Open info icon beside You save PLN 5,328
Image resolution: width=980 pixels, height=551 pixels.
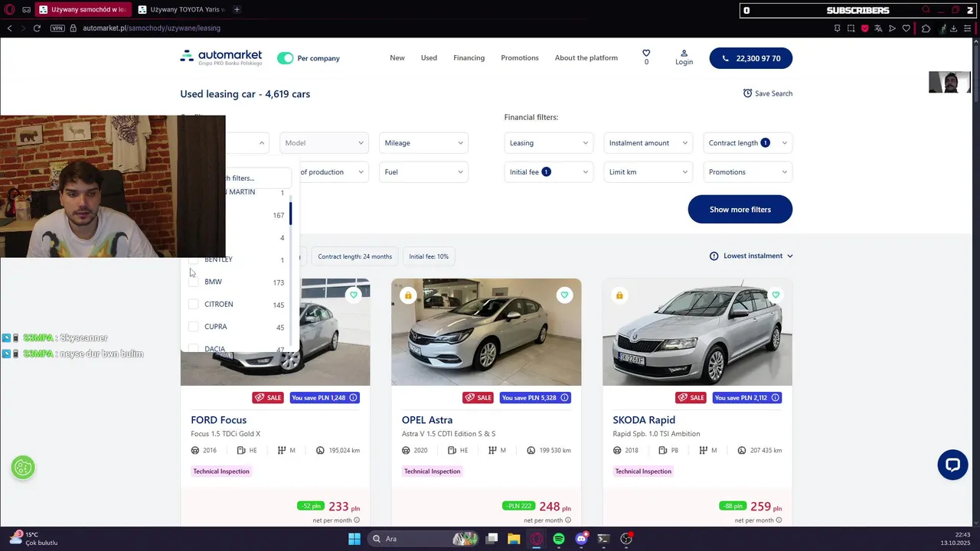pyautogui.click(x=564, y=398)
